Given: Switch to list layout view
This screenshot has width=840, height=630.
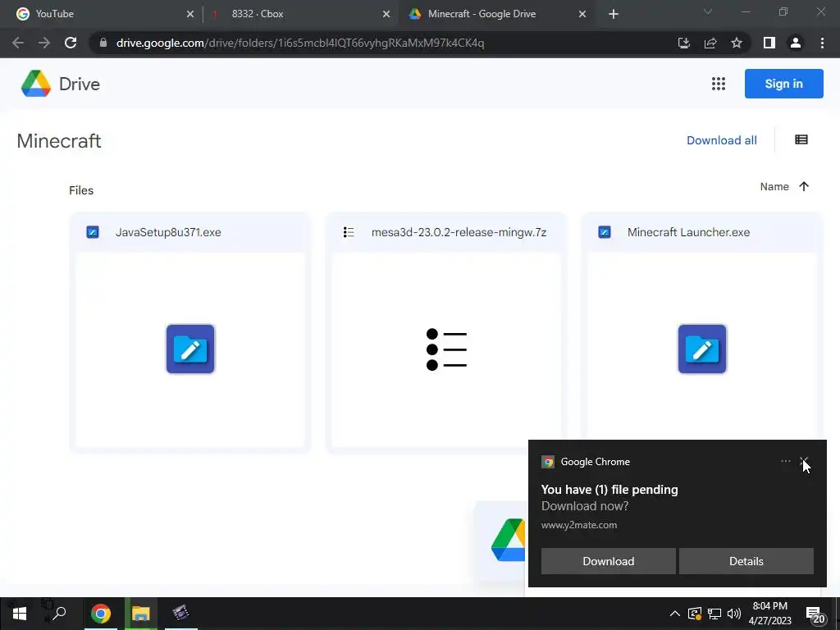Looking at the screenshot, I should click(x=801, y=139).
